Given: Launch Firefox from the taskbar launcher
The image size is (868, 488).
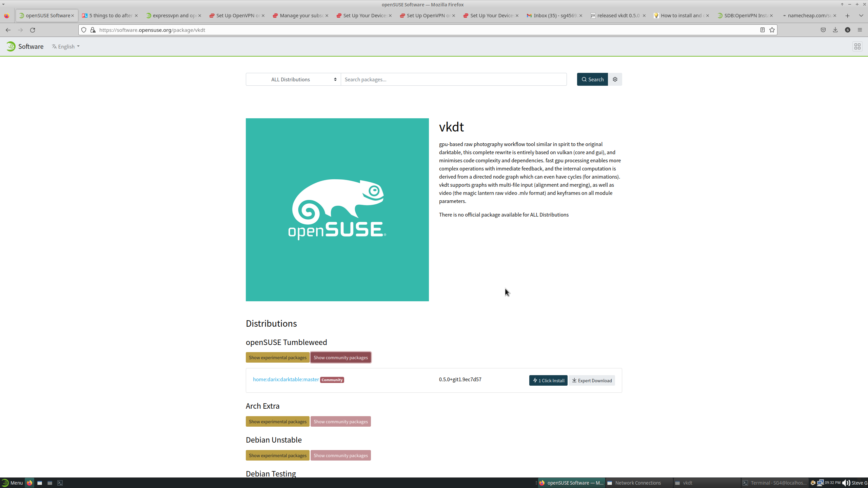Looking at the screenshot, I should tap(30, 483).
